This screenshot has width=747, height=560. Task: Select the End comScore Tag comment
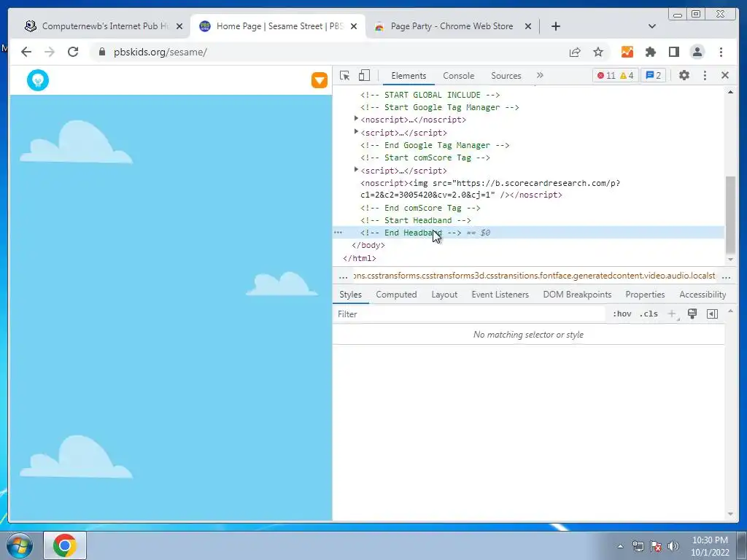coord(420,208)
